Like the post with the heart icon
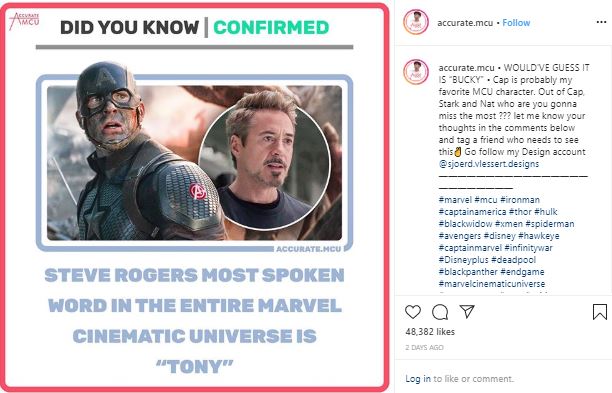 point(413,311)
